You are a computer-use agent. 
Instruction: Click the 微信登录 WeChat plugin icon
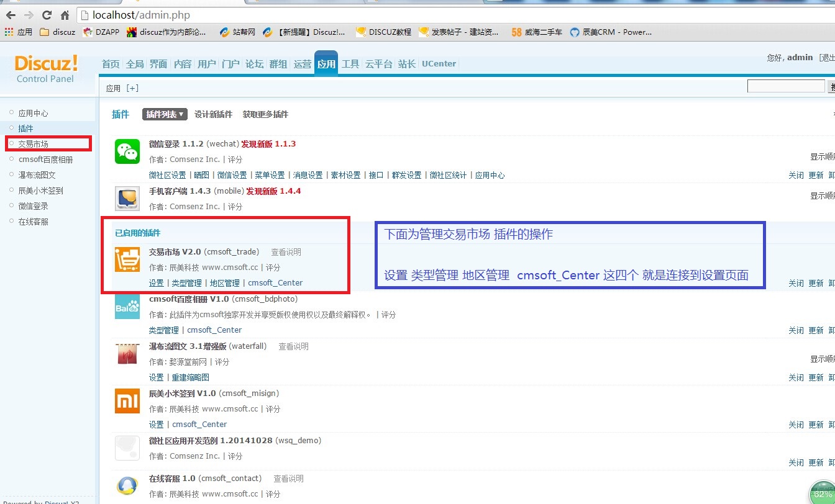point(127,151)
